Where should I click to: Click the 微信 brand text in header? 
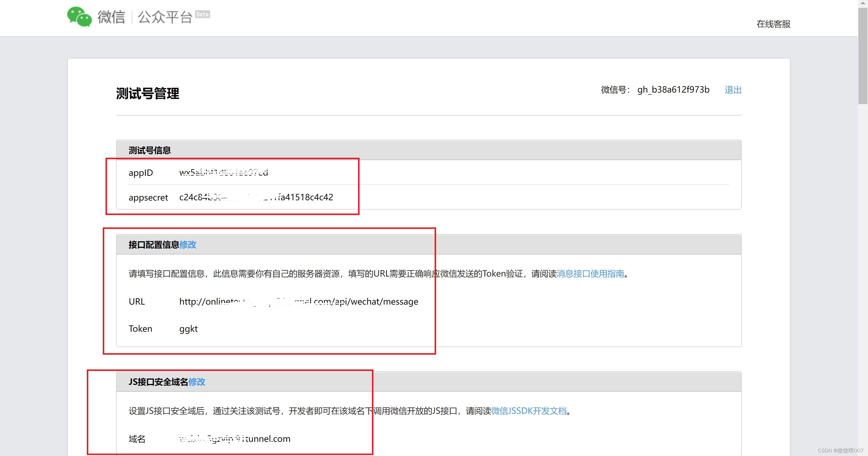tap(111, 17)
